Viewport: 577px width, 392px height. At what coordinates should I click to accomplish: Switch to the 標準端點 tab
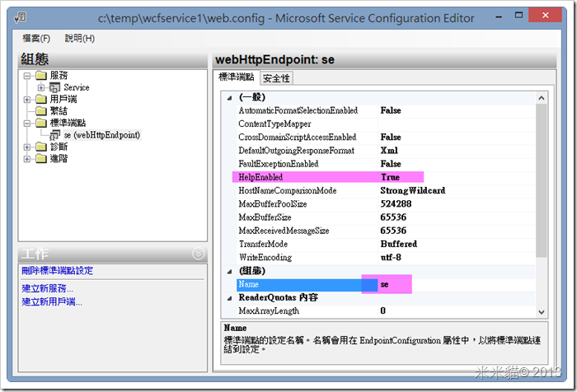coord(237,77)
